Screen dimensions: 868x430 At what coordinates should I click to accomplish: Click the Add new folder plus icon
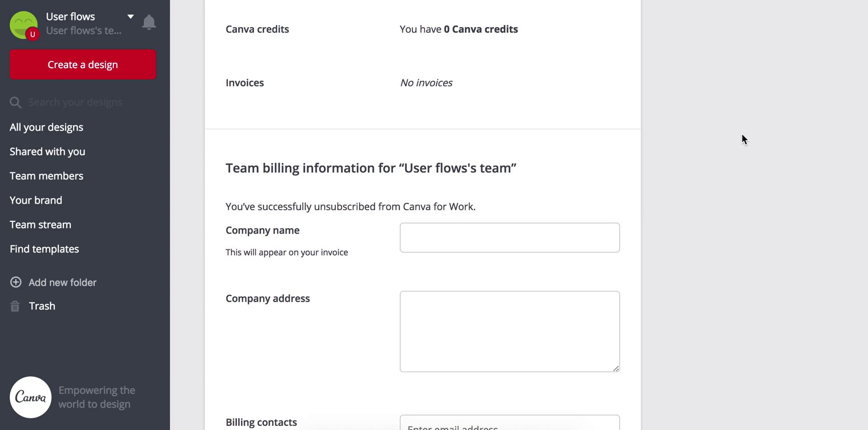click(x=16, y=282)
